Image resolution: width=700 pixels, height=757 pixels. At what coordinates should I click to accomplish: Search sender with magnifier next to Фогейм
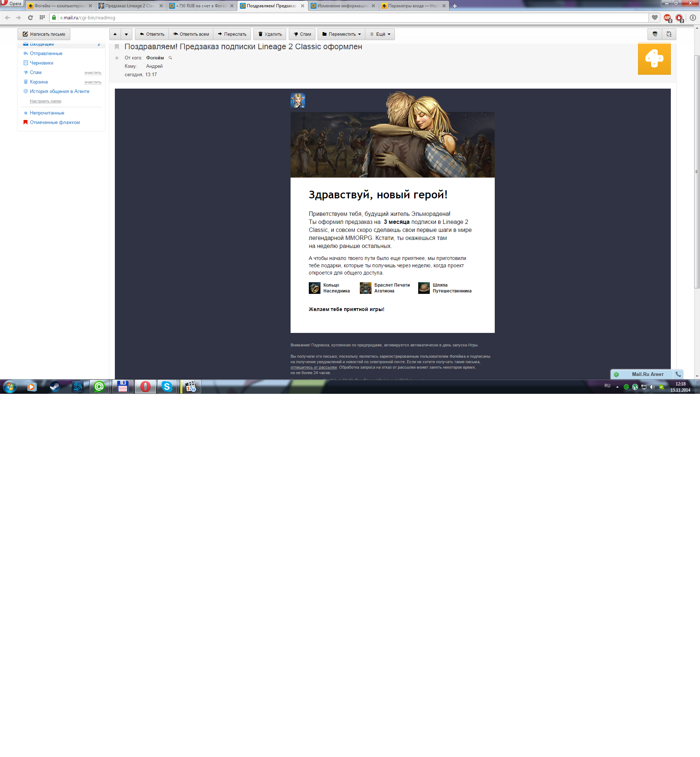click(x=171, y=58)
